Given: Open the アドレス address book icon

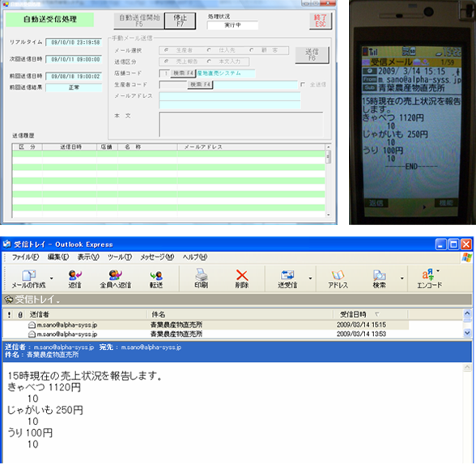Looking at the screenshot, I should pos(338,275).
